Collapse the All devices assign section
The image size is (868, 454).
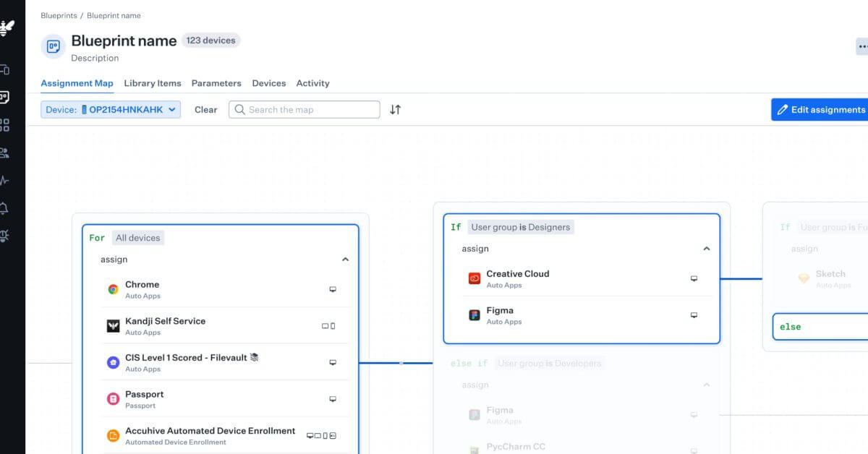[345, 260]
